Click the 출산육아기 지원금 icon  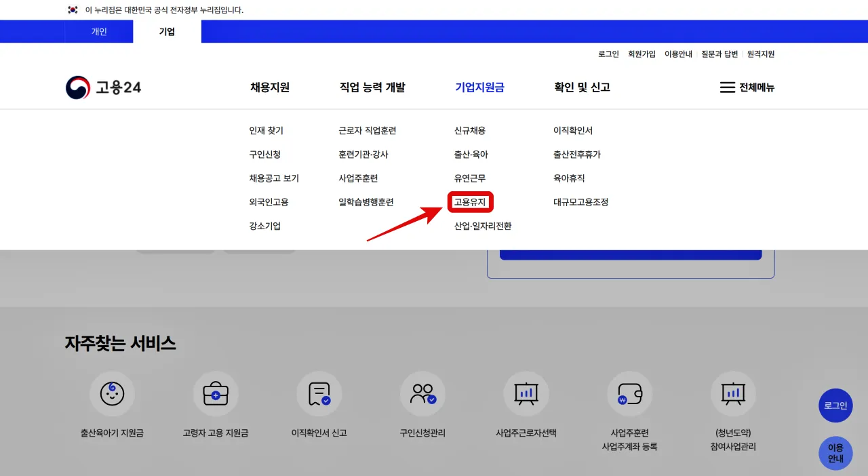tap(113, 393)
